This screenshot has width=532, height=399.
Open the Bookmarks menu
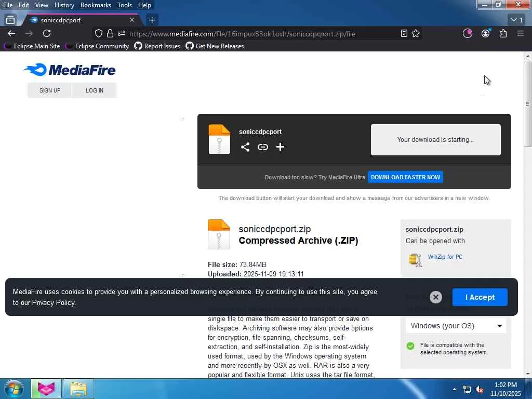coord(96,5)
